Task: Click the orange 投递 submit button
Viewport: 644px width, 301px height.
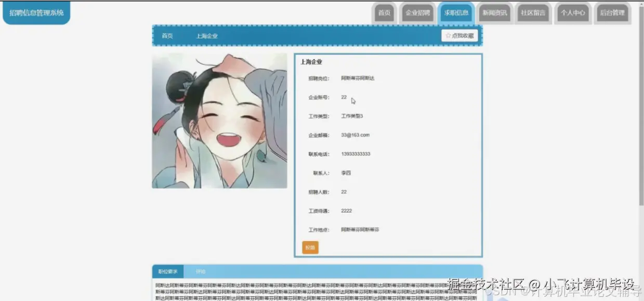Action: click(x=310, y=247)
